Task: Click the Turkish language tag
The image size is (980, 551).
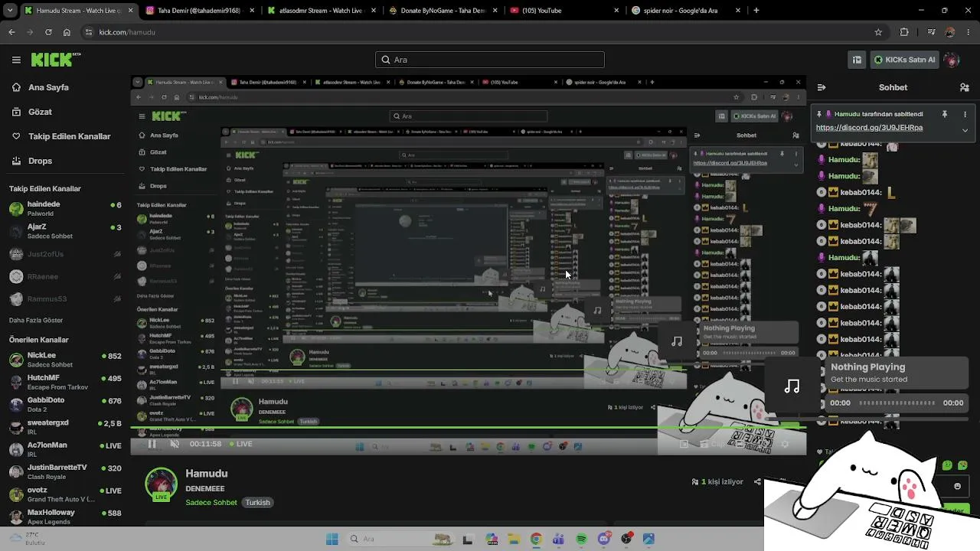Action: pos(257,503)
